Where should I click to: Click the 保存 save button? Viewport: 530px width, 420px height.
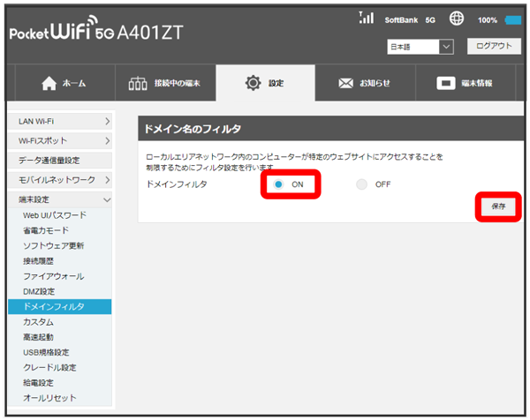coord(498,206)
